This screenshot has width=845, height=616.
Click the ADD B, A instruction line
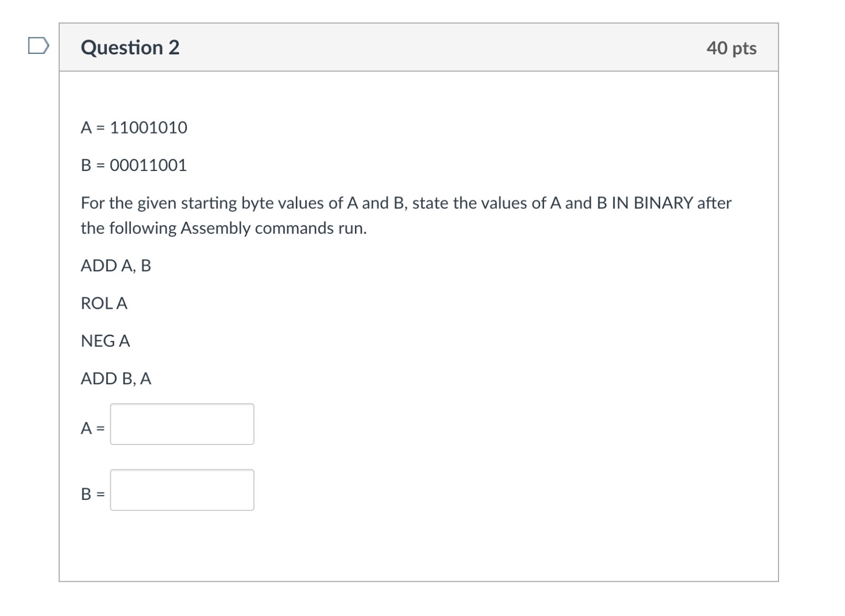pyautogui.click(x=115, y=378)
